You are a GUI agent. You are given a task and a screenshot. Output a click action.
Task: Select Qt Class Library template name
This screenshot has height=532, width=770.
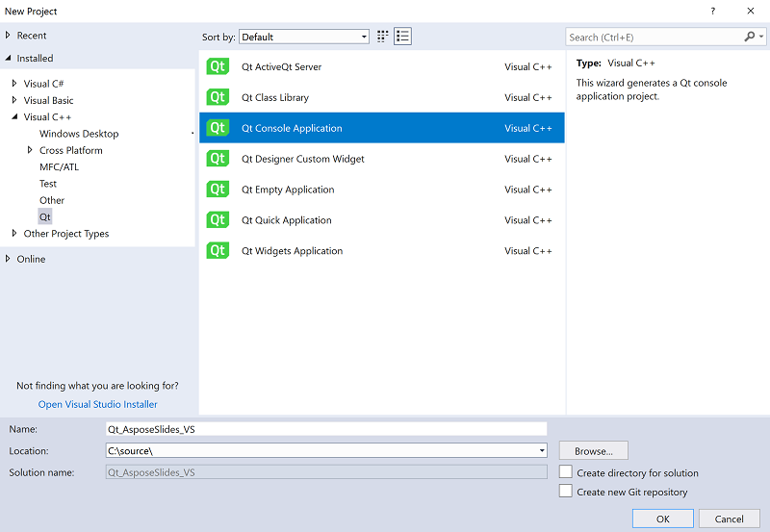275,97
